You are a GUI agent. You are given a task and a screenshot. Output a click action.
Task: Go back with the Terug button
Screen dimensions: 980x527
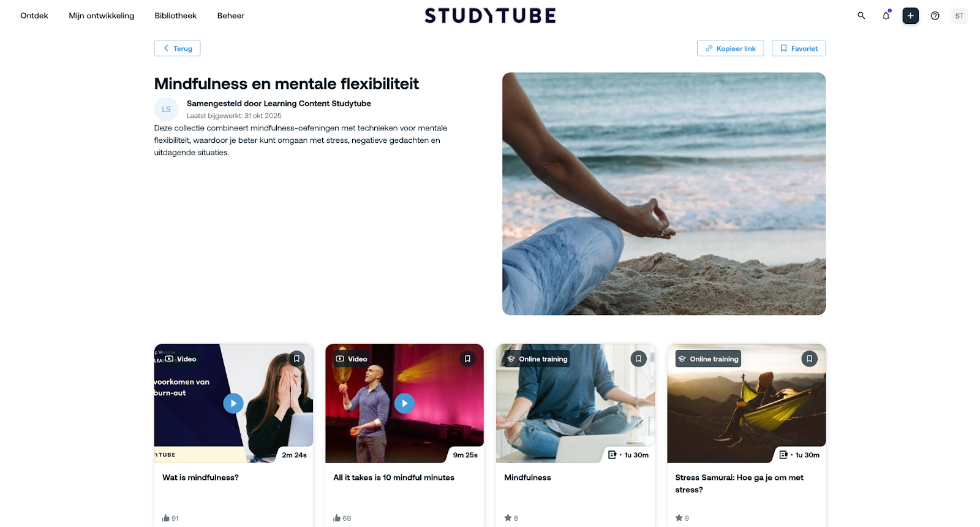click(177, 48)
